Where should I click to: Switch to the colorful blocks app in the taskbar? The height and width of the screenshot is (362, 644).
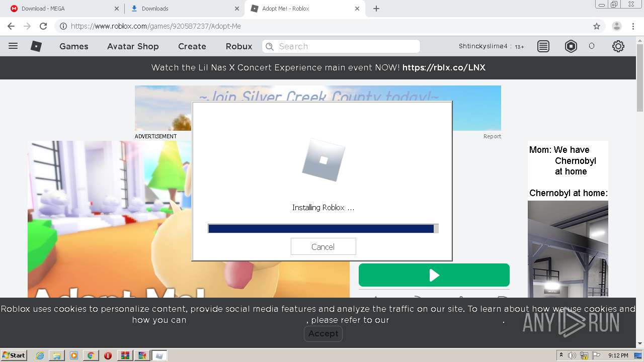pos(142,355)
